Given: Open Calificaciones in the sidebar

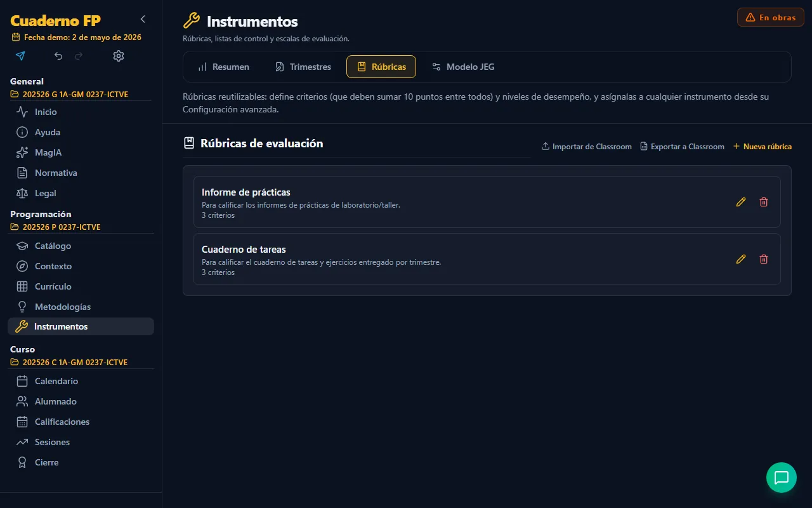Looking at the screenshot, I should pyautogui.click(x=81, y=422).
